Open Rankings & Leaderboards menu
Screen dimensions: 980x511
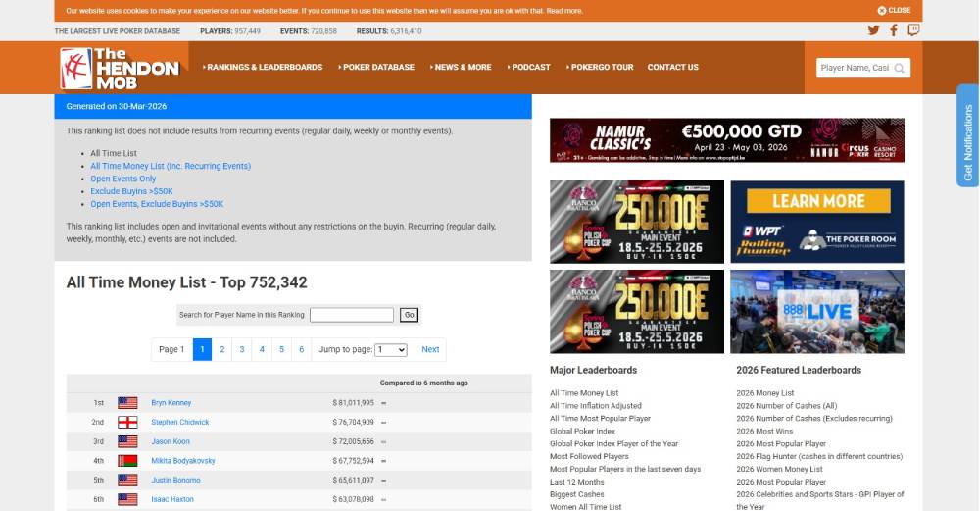263,67
